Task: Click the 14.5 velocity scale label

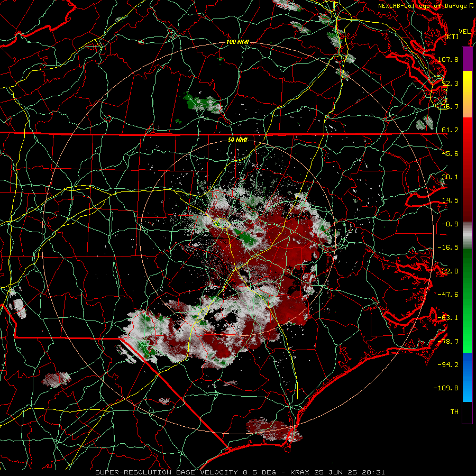Action: 450,200
